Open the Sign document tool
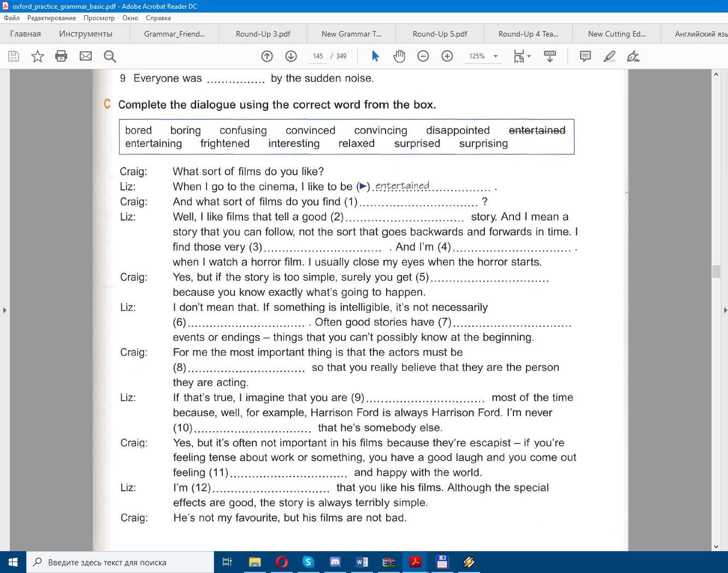Screen dimensions: 728x573 [634, 56]
